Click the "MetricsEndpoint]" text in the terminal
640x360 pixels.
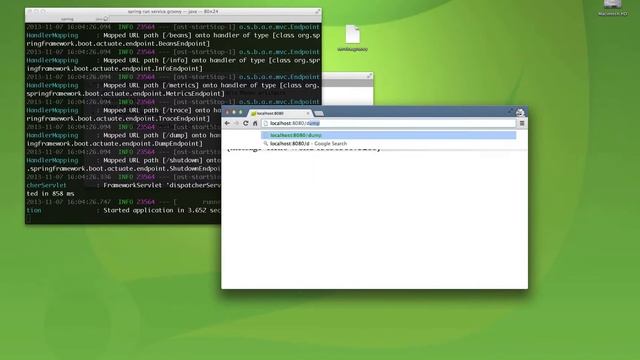tap(195, 94)
